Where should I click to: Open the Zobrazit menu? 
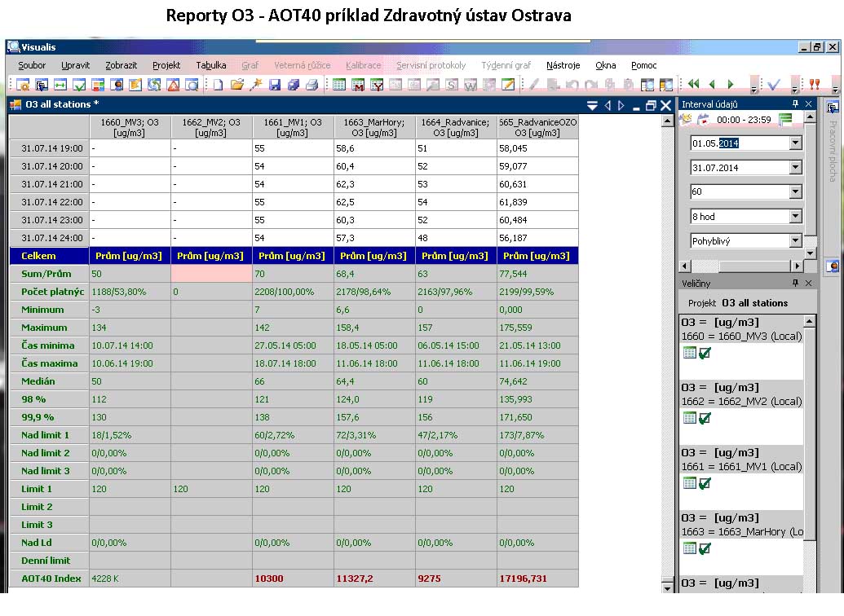point(122,65)
